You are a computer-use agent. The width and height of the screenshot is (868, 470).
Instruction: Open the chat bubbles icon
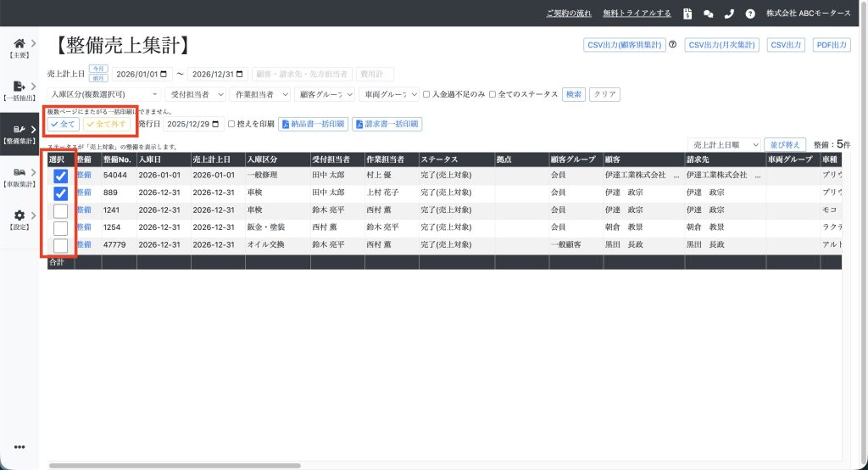pyautogui.click(x=709, y=14)
